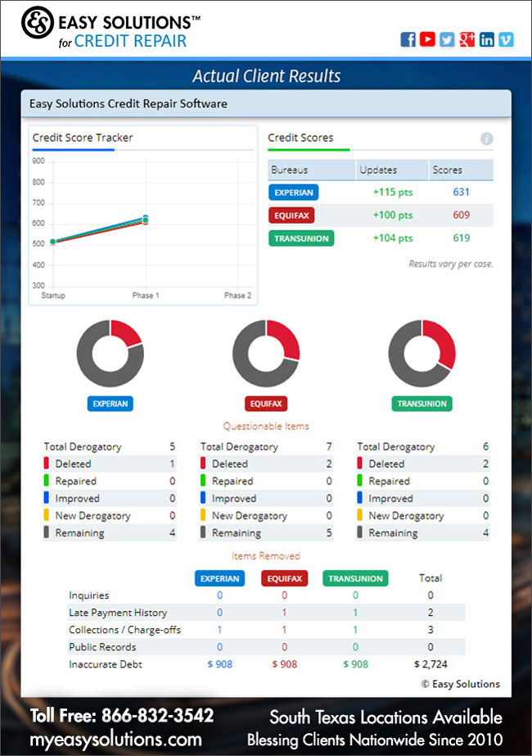Click the Equifax donut chart

click(266, 353)
